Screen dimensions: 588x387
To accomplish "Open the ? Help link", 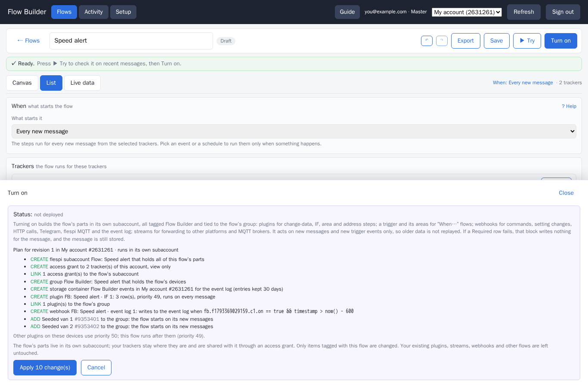I will (569, 106).
